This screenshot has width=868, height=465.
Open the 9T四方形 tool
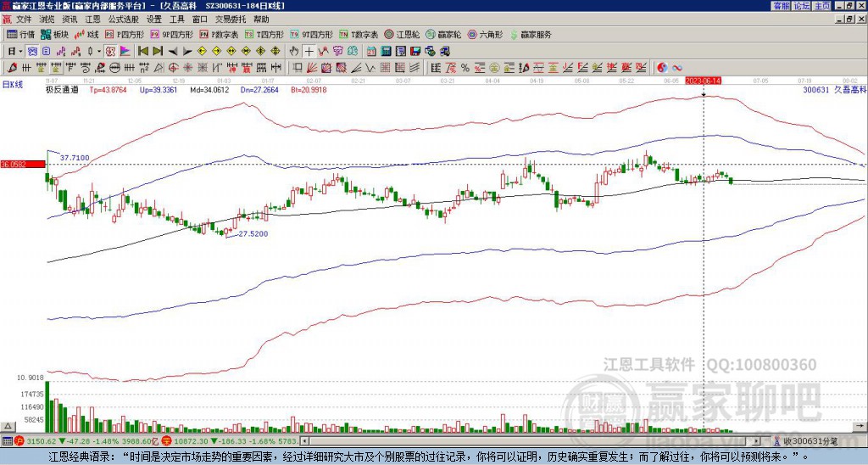pyautogui.click(x=312, y=34)
